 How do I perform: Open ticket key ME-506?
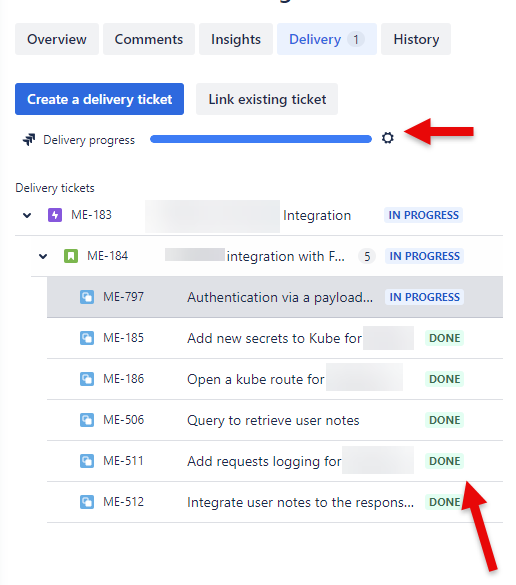click(x=123, y=420)
